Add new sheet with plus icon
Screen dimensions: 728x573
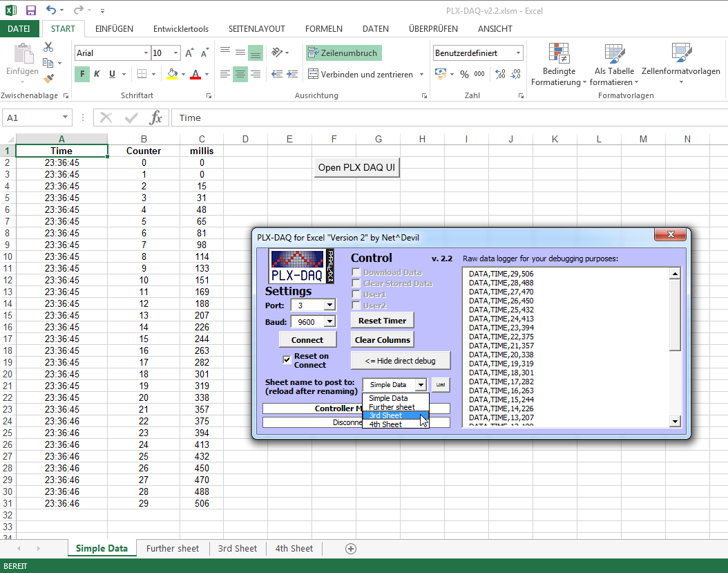click(x=351, y=549)
